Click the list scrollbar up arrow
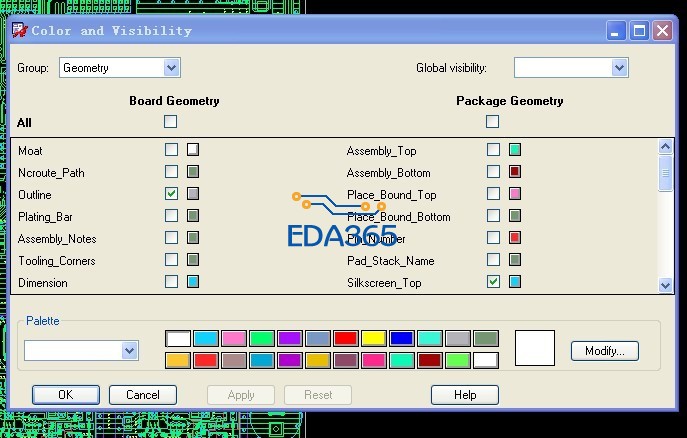This screenshot has height=438, width=687. click(x=666, y=146)
